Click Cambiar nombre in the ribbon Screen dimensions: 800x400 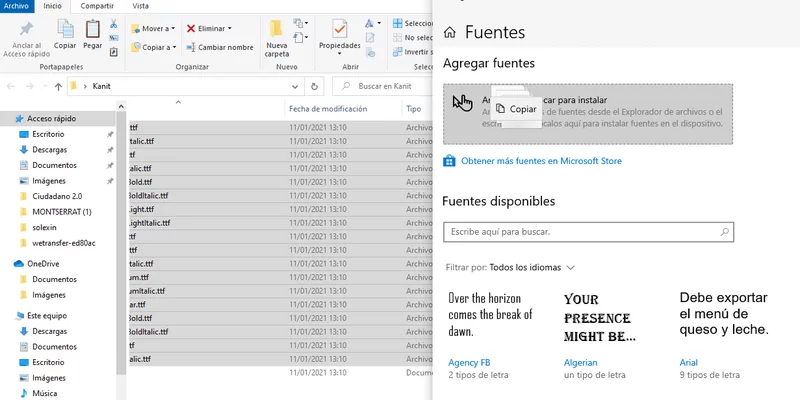(219, 47)
